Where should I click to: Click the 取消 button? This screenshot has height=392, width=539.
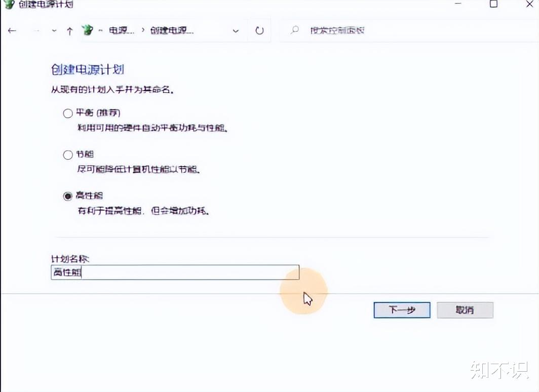pyautogui.click(x=465, y=310)
